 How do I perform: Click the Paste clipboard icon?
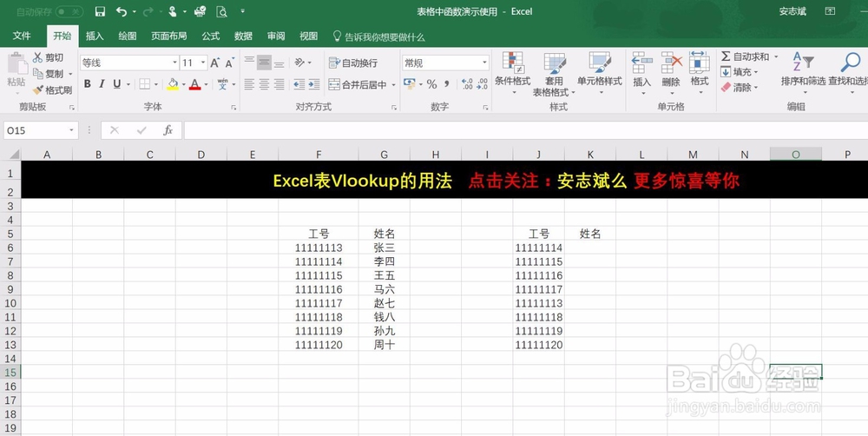[16, 64]
